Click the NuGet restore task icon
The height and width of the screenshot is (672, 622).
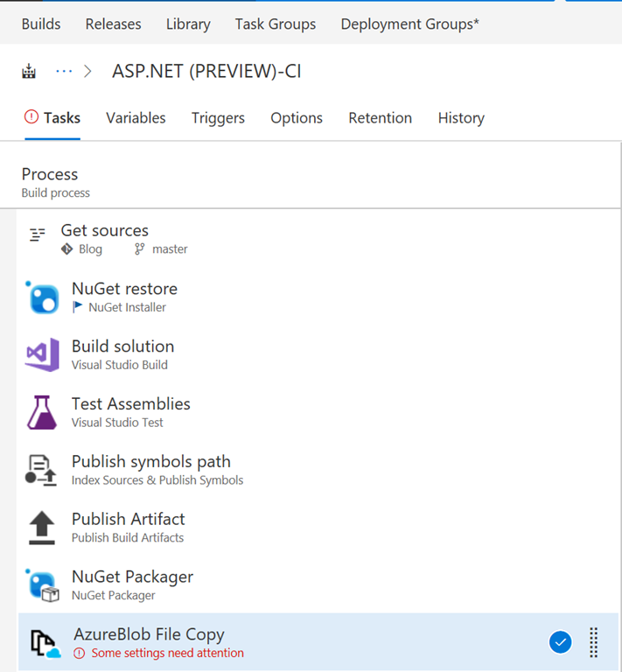click(42, 297)
